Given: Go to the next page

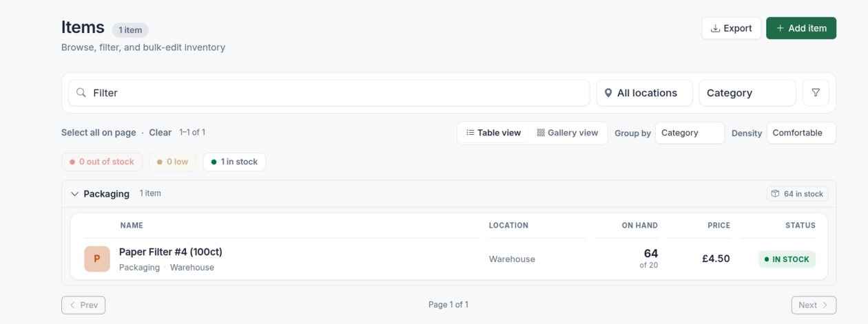Looking at the screenshot, I should (814, 305).
